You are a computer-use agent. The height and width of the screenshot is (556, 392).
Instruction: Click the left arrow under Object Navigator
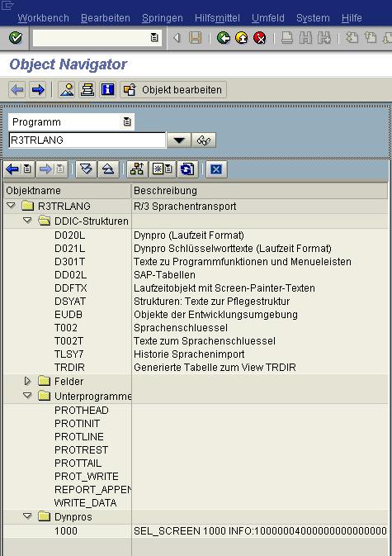tap(17, 90)
